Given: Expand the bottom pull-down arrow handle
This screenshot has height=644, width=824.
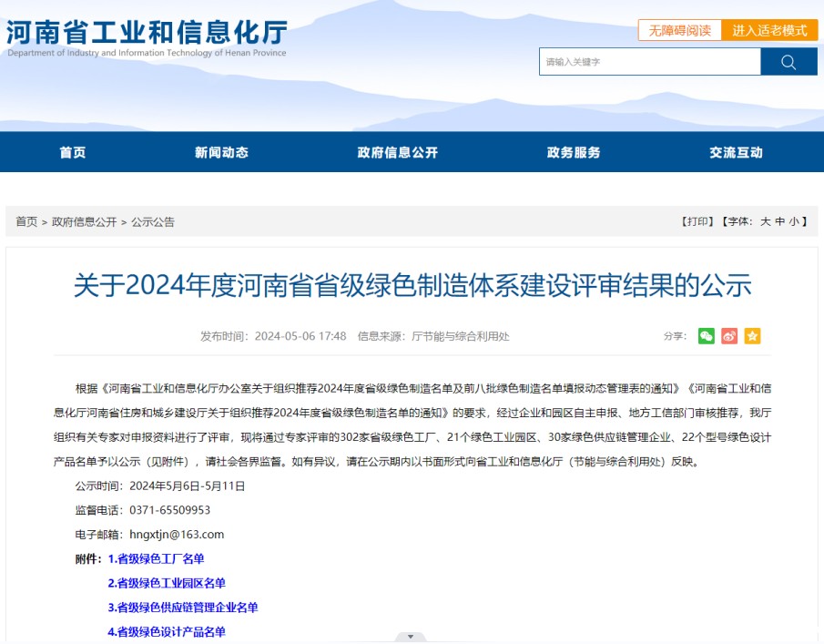Looking at the screenshot, I should tap(411, 637).
